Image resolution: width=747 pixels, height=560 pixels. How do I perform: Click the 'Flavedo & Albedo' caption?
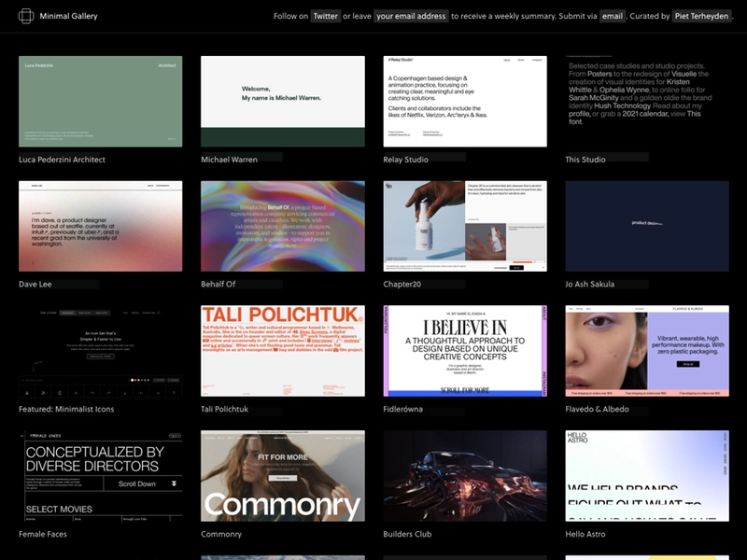pos(597,409)
